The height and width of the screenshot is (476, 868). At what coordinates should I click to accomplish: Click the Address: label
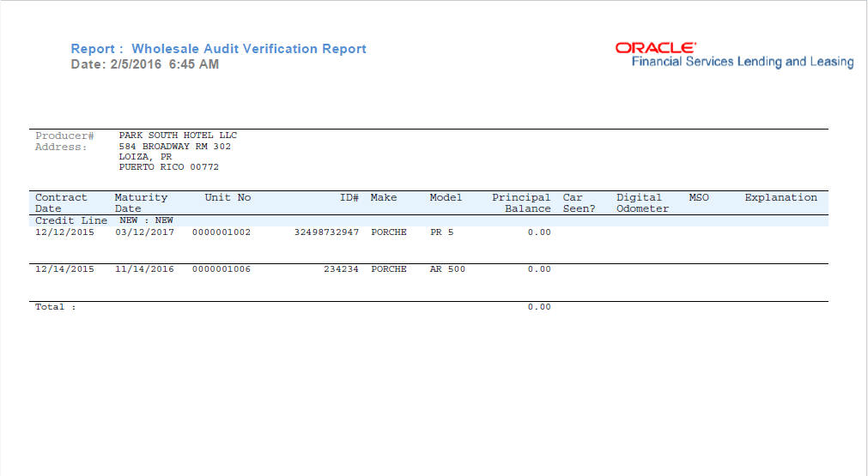tap(61, 147)
